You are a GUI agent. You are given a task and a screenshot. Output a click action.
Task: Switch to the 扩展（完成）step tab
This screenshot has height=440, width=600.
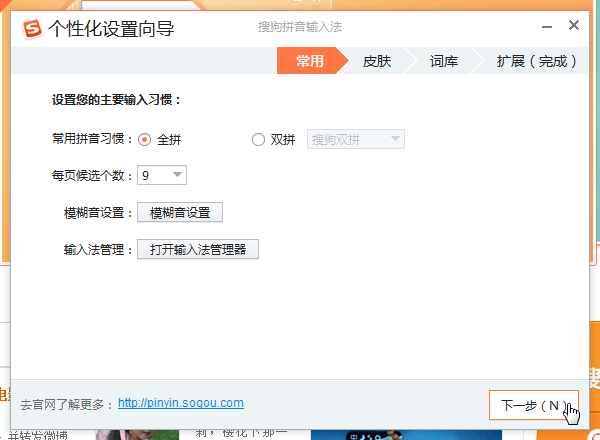[x=536, y=61]
